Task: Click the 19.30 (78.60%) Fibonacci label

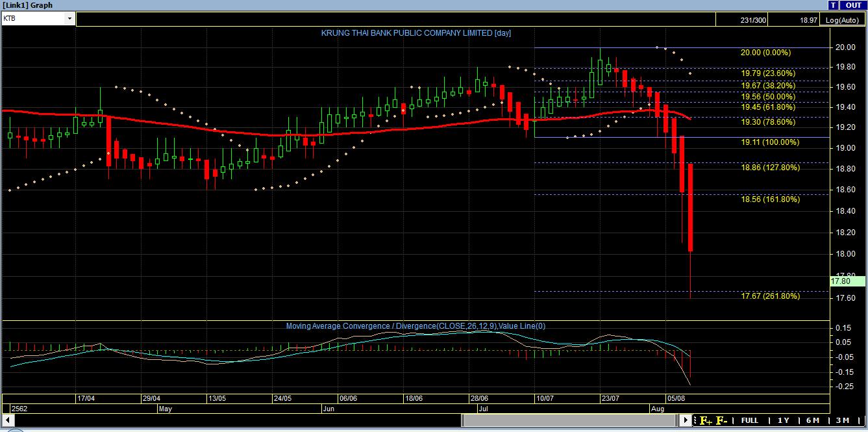Action: [x=767, y=121]
